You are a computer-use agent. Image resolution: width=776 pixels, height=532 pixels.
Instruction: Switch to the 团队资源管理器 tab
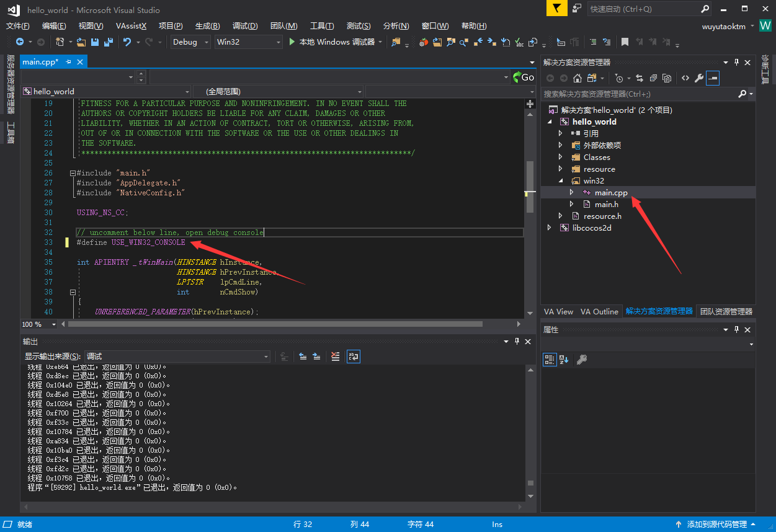[726, 311]
